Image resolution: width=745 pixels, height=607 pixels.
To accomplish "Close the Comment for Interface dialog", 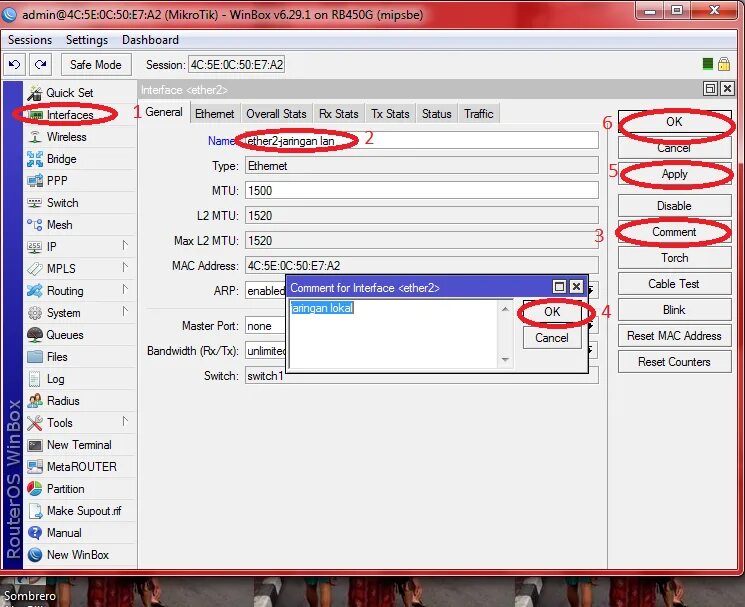I will point(576,287).
